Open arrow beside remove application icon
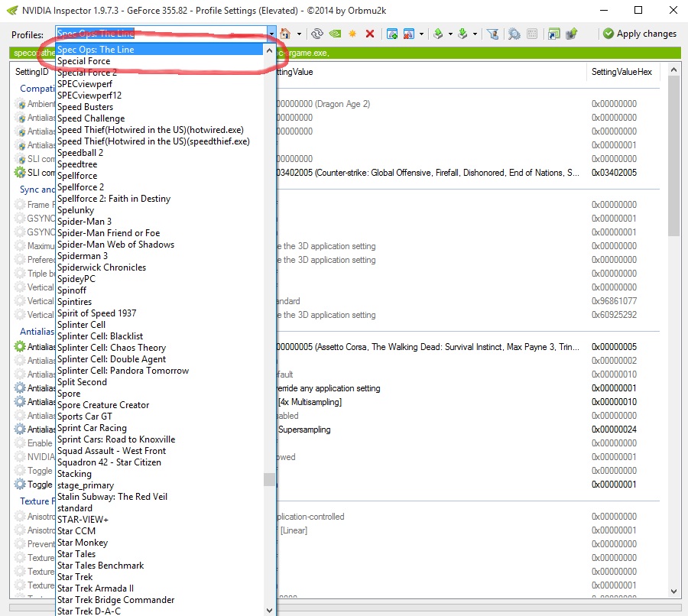The height and width of the screenshot is (616, 688). point(422,34)
